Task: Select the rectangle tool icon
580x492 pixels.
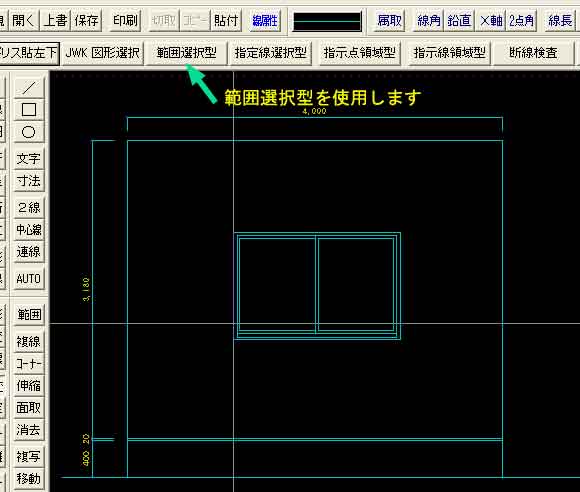Action: point(28,110)
